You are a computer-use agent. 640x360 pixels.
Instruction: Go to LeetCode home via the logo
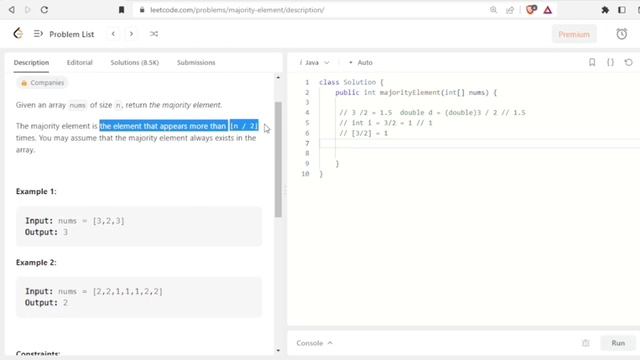click(18, 34)
